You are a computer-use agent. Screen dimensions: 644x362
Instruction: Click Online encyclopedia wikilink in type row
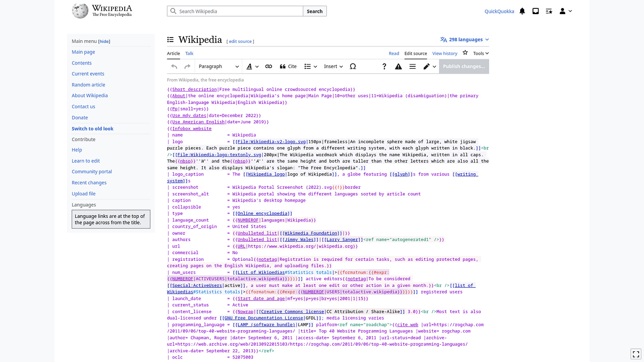click(262, 213)
